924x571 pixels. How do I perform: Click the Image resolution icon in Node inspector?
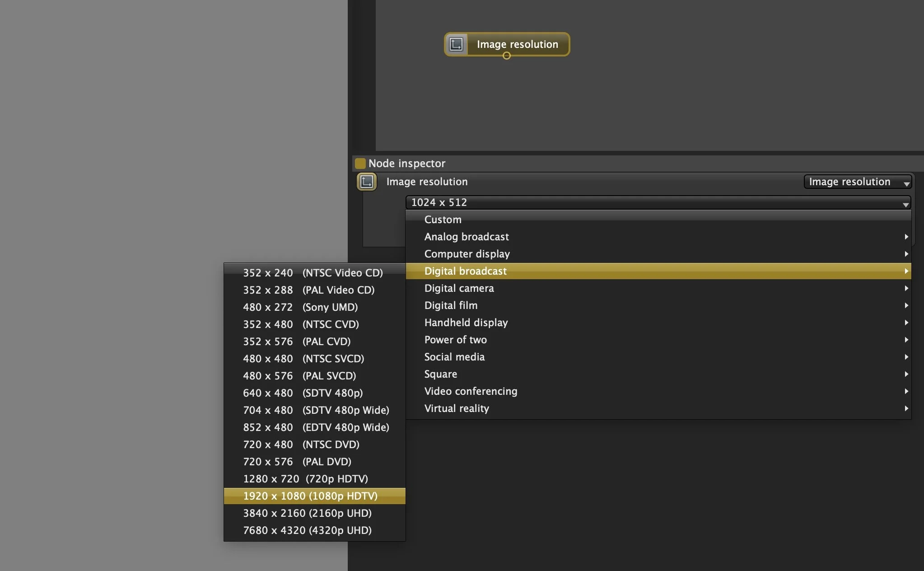coord(367,182)
